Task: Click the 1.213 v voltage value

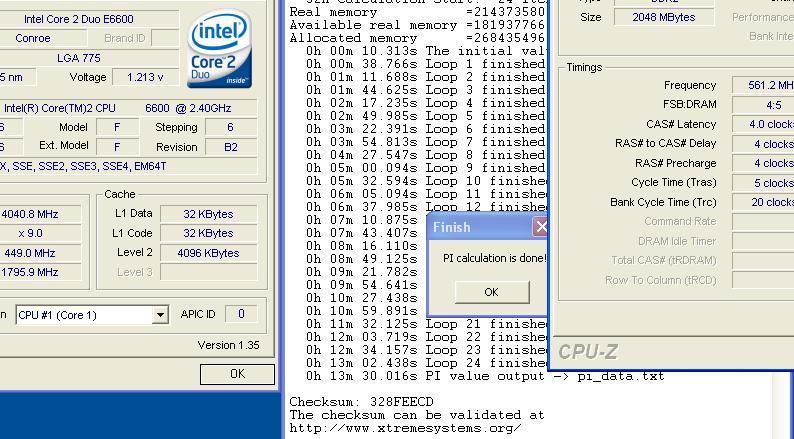Action: pos(145,77)
